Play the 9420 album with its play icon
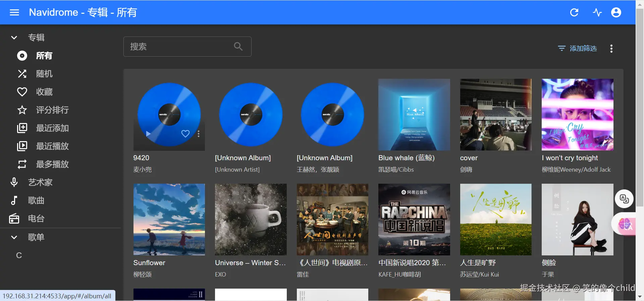The image size is (644, 301). pos(148,134)
